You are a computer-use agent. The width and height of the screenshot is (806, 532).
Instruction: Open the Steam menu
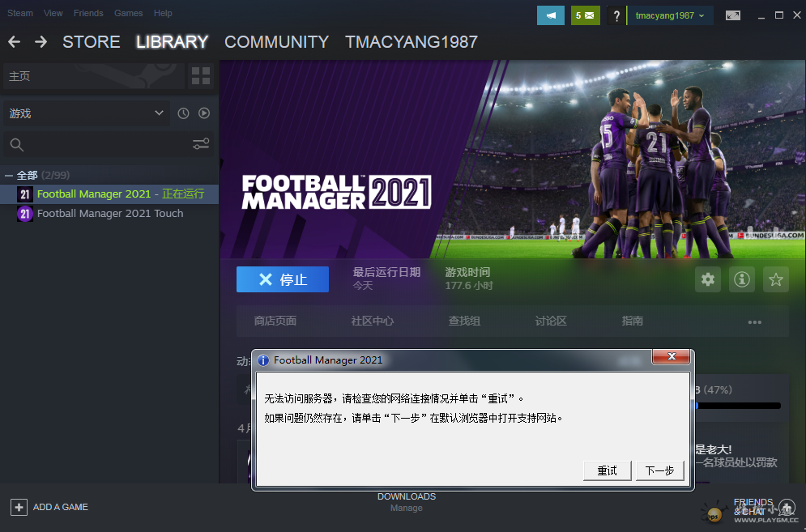pos(20,13)
